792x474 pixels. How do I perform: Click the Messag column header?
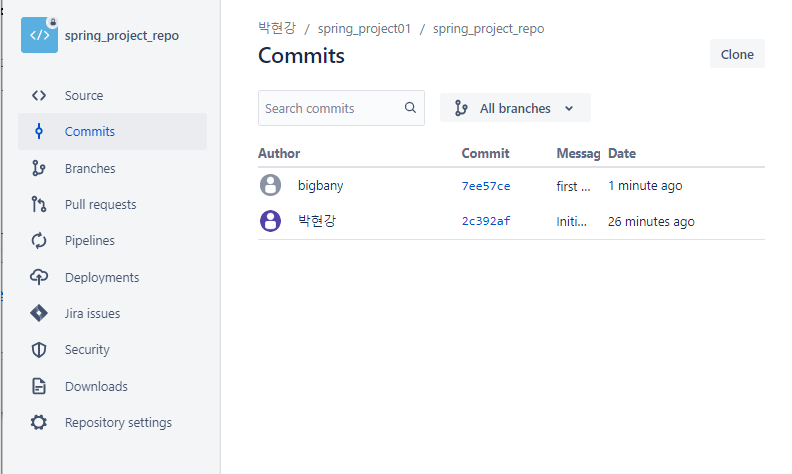pyautogui.click(x=578, y=153)
